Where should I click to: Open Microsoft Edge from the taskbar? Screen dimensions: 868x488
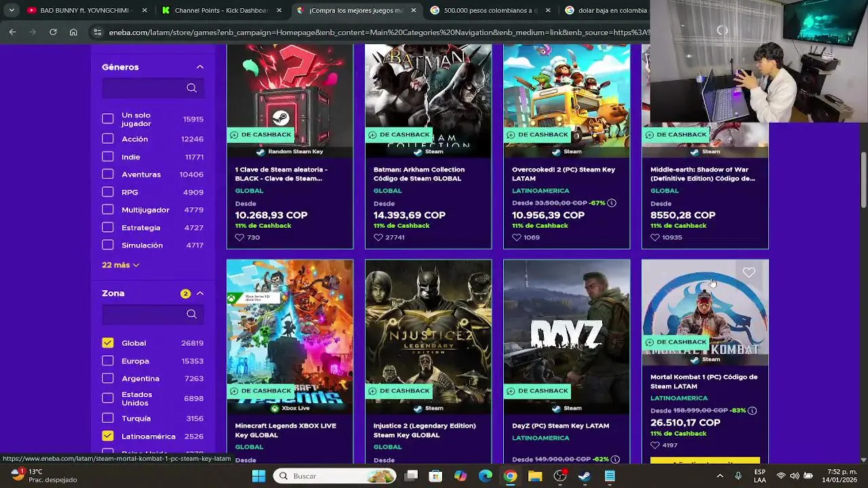pyautogui.click(x=486, y=476)
